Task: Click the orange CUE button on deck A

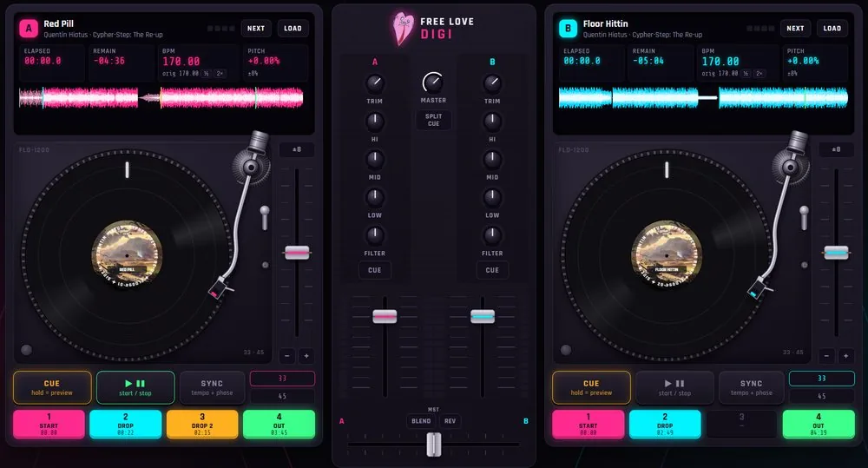Action: 52,388
